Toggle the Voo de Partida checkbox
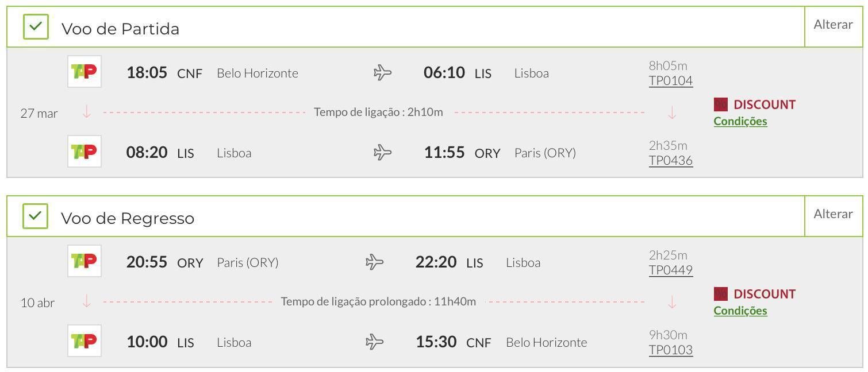 [36, 27]
